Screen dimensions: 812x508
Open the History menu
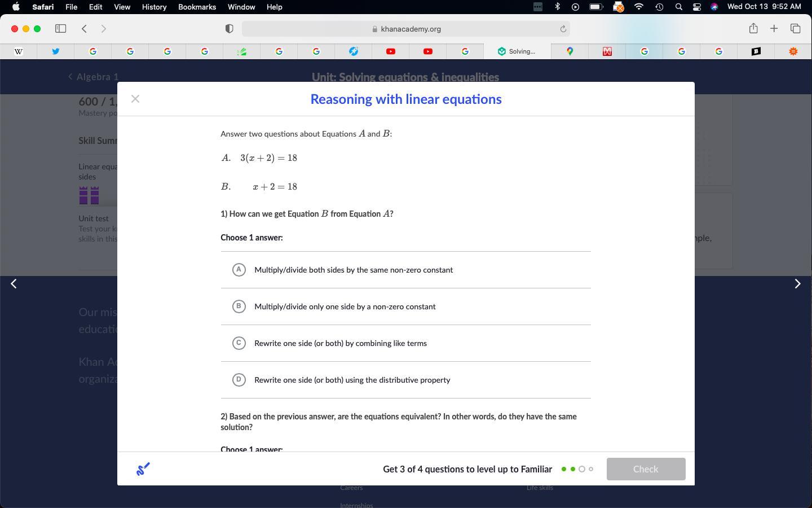tap(154, 7)
